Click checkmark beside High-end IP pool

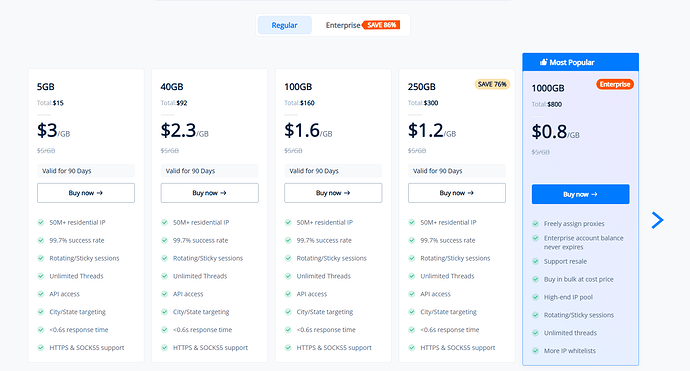[536, 297]
